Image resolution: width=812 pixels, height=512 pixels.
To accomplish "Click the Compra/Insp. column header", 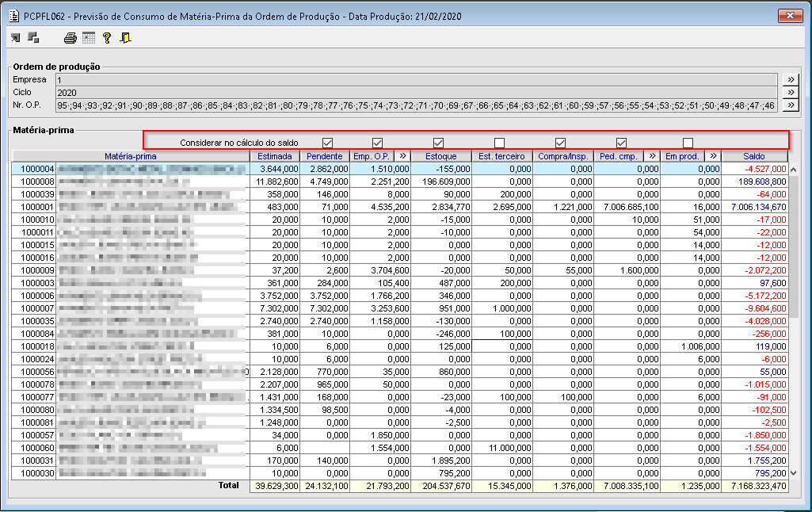I will pyautogui.click(x=563, y=156).
